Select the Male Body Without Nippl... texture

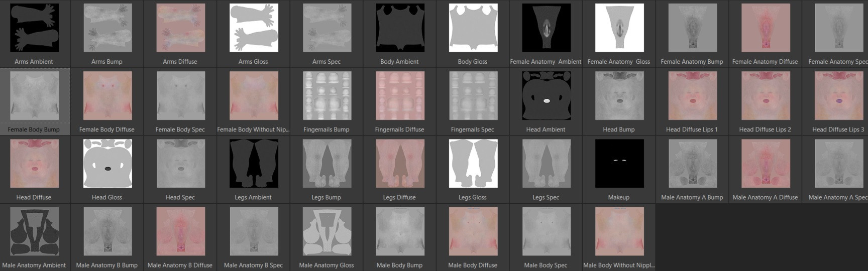click(620, 231)
